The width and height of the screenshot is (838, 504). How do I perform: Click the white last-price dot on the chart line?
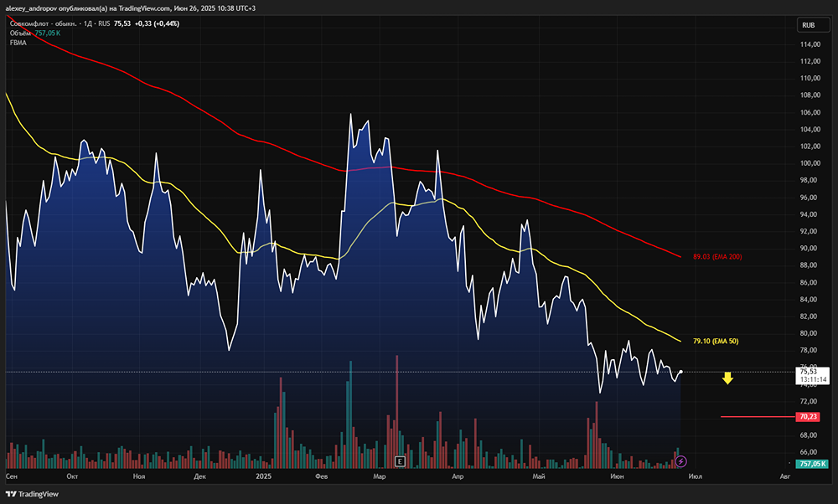(680, 372)
